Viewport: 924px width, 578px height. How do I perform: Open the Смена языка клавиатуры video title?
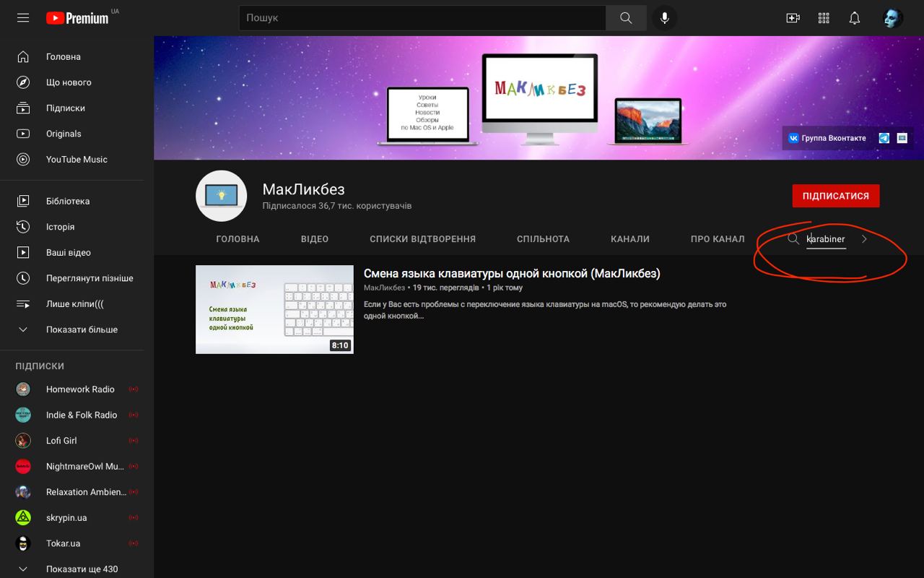(512, 273)
